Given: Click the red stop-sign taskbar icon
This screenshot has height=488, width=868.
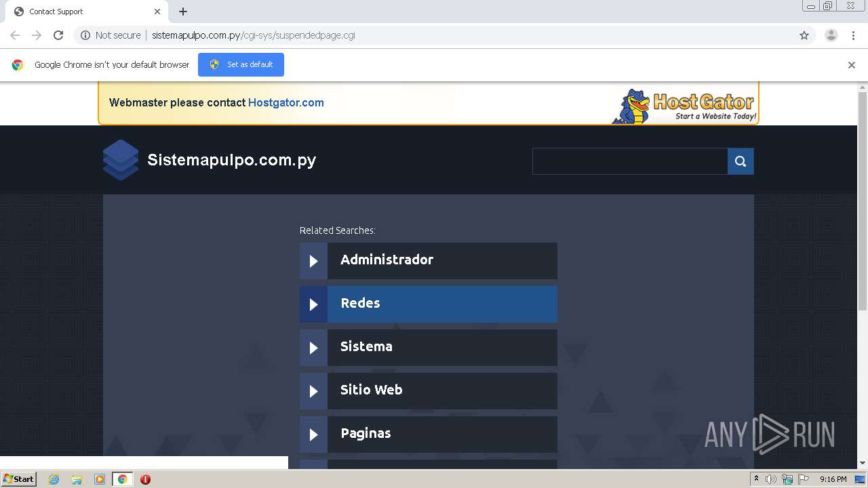Looking at the screenshot, I should [145, 479].
